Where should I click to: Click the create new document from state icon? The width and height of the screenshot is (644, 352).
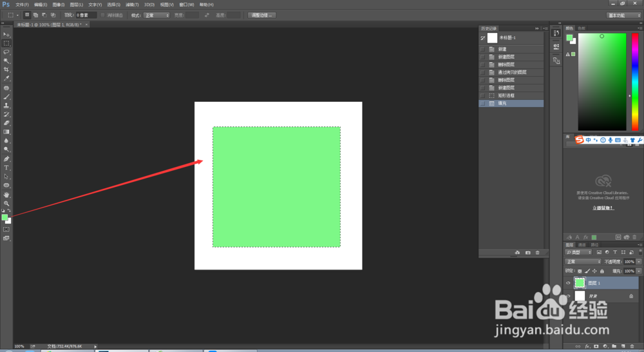517,253
